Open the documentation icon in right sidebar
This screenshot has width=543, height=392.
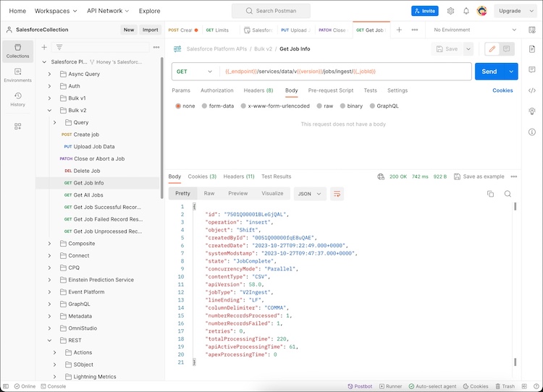tap(532, 48)
